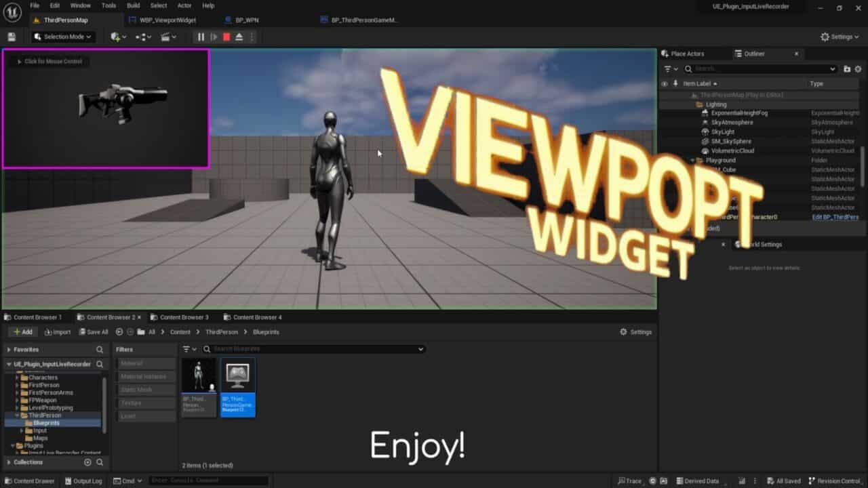Screen dimensions: 868x488
Task: Switch to Content Browser 3 tab
Action: (x=184, y=317)
